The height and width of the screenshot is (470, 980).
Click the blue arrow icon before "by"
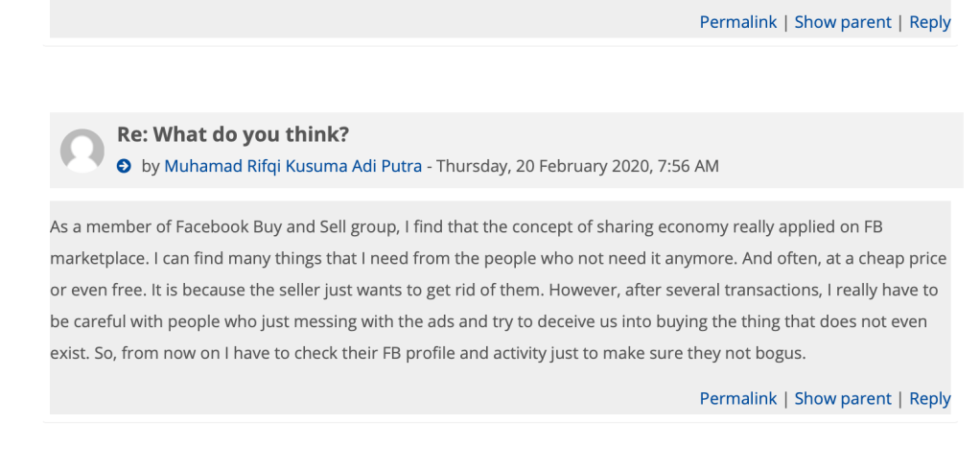click(124, 166)
